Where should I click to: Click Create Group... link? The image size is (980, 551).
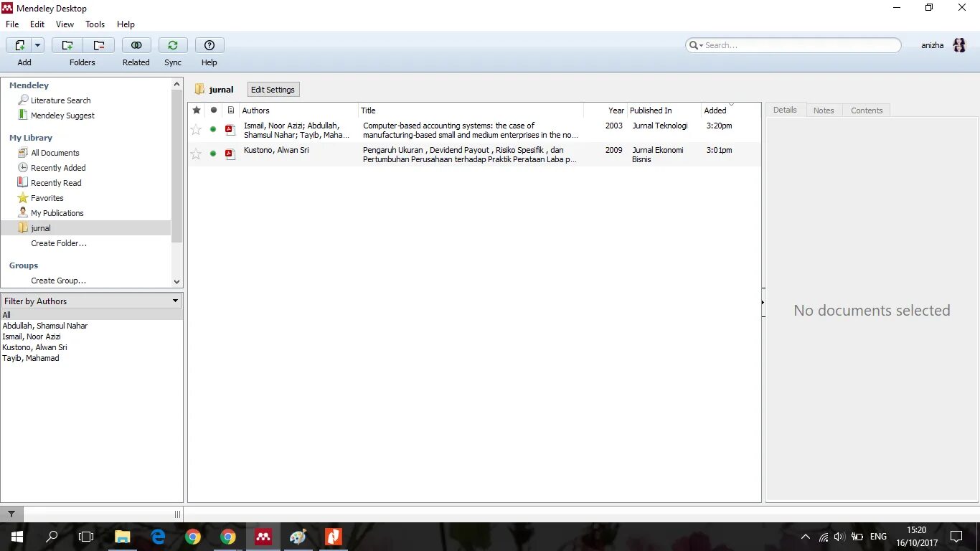[59, 281]
